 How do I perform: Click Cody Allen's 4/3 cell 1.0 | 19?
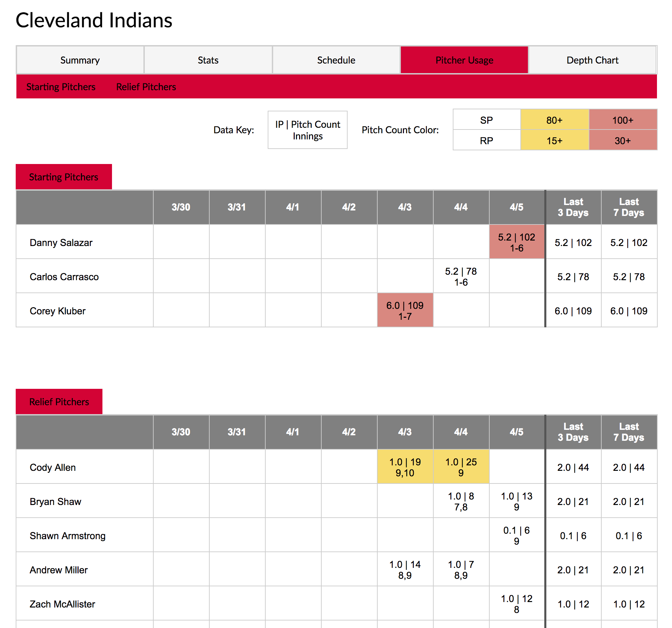pyautogui.click(x=405, y=467)
